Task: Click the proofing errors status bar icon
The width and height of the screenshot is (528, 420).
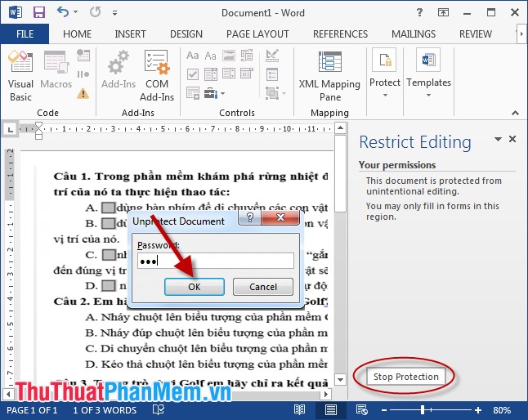Action: [x=159, y=410]
